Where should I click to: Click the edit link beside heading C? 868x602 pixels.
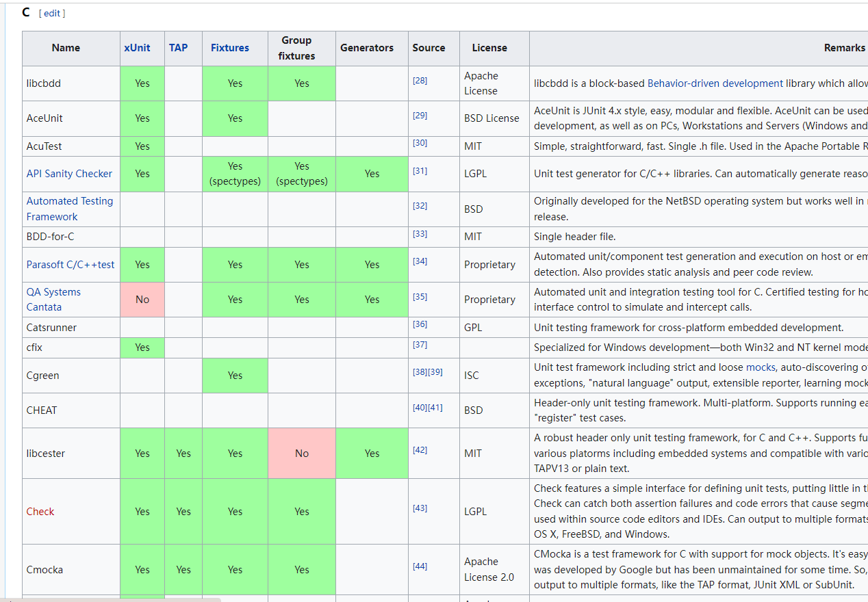pos(52,13)
